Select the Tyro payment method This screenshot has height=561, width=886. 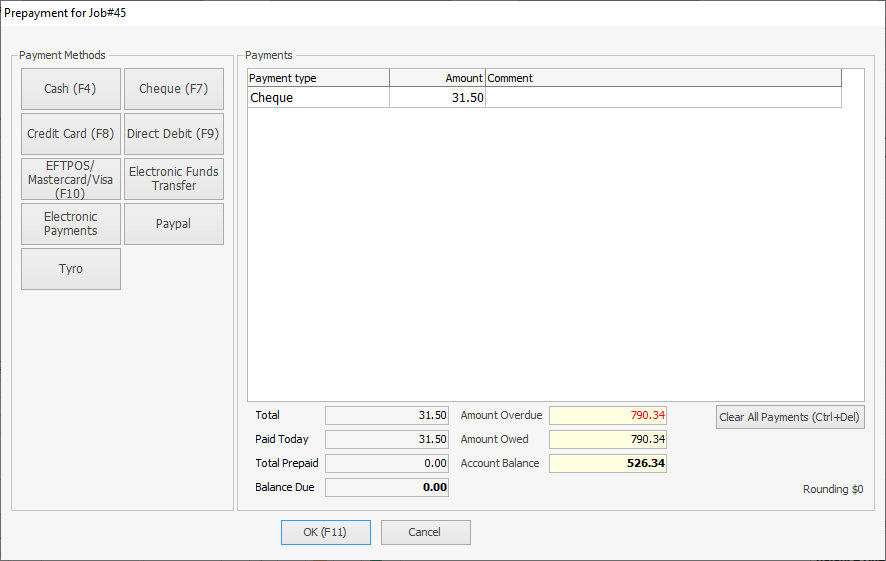[x=70, y=269]
